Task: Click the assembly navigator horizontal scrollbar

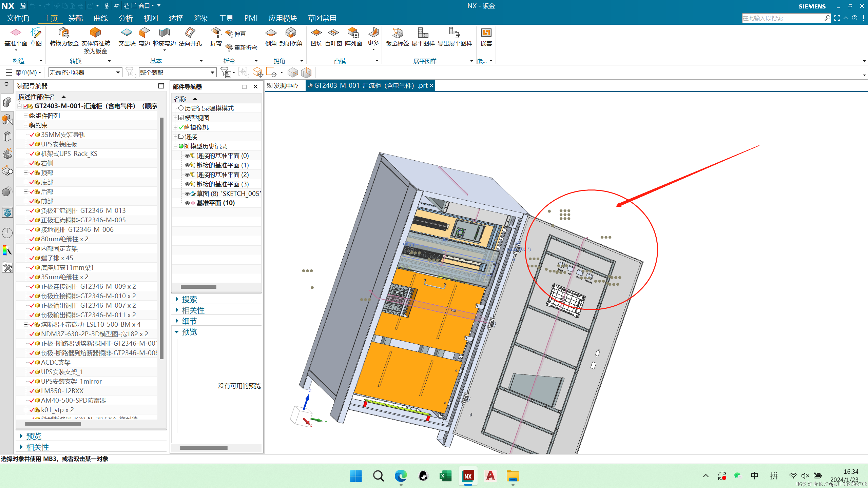Action: tap(53, 424)
